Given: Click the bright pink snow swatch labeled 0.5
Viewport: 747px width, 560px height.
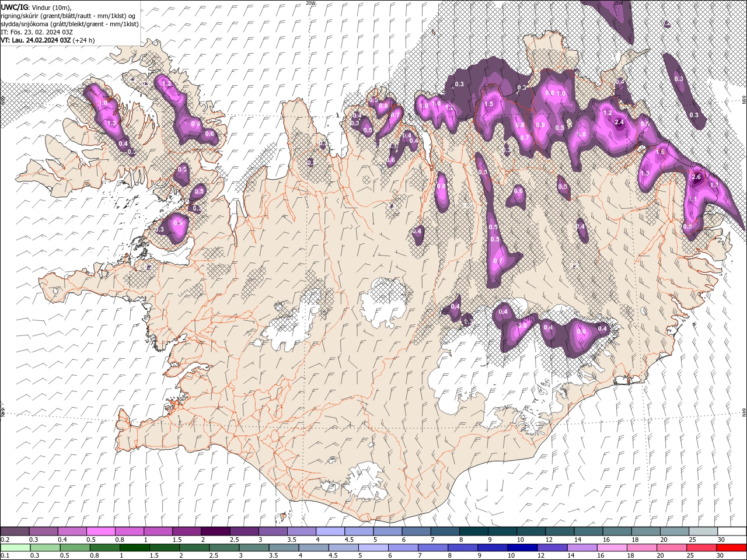Looking at the screenshot, I should tap(101, 531).
